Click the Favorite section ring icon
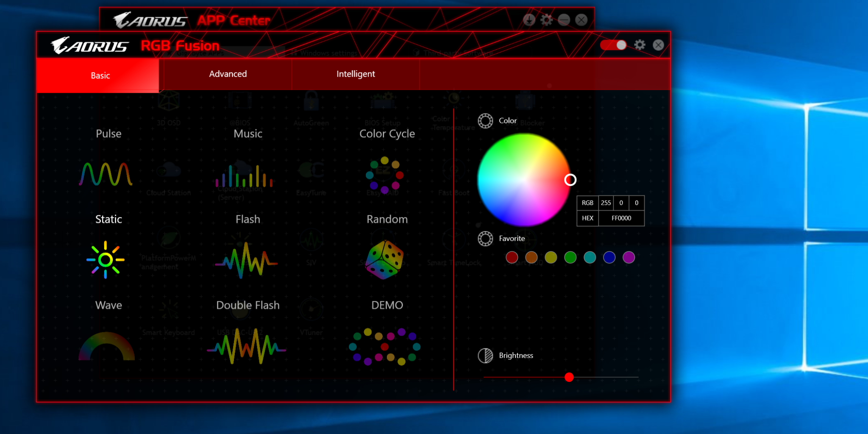The height and width of the screenshot is (434, 868). coord(485,239)
